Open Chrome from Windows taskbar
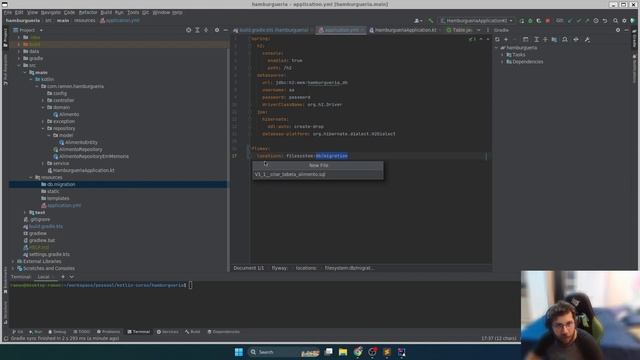Image resolution: width=640 pixels, height=360 pixels. click(x=358, y=352)
